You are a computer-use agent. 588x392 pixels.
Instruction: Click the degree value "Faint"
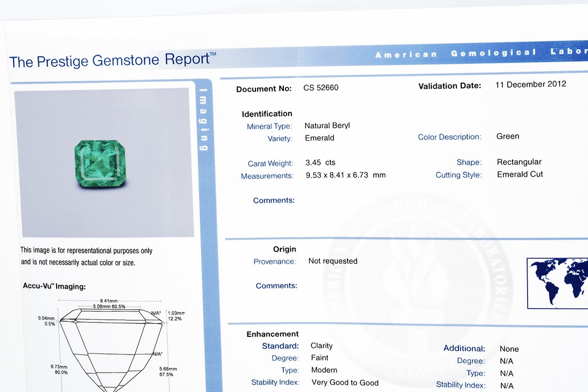[320, 358]
